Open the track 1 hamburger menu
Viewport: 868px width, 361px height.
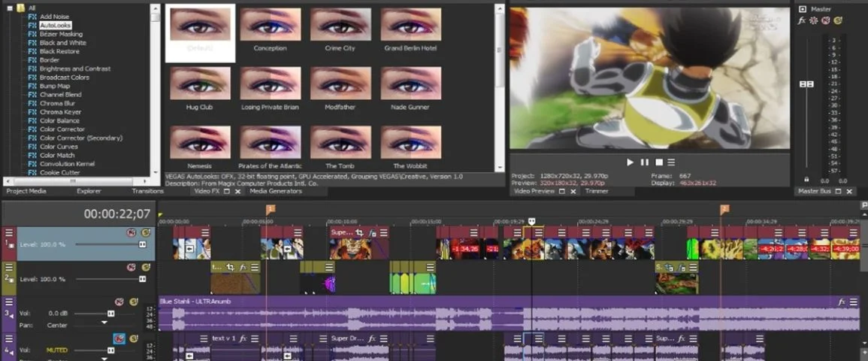(x=9, y=232)
